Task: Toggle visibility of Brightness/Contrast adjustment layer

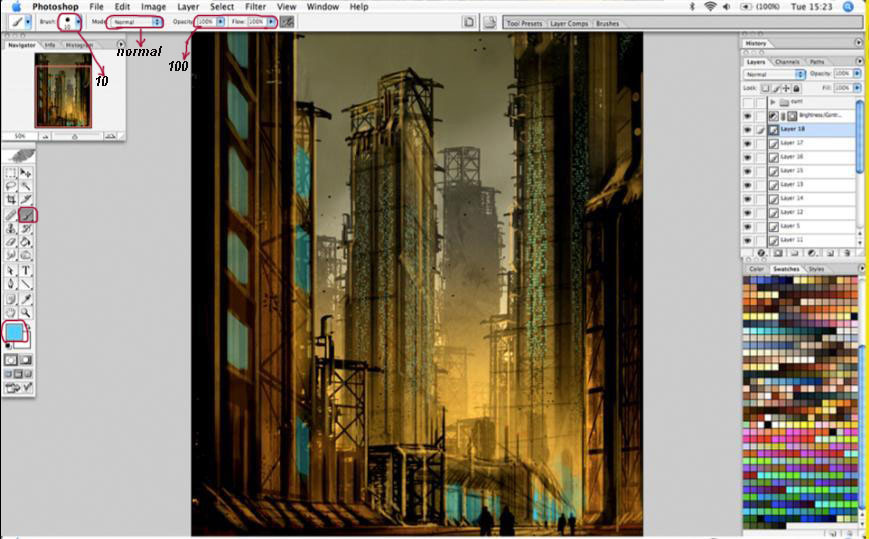Action: coord(748,116)
